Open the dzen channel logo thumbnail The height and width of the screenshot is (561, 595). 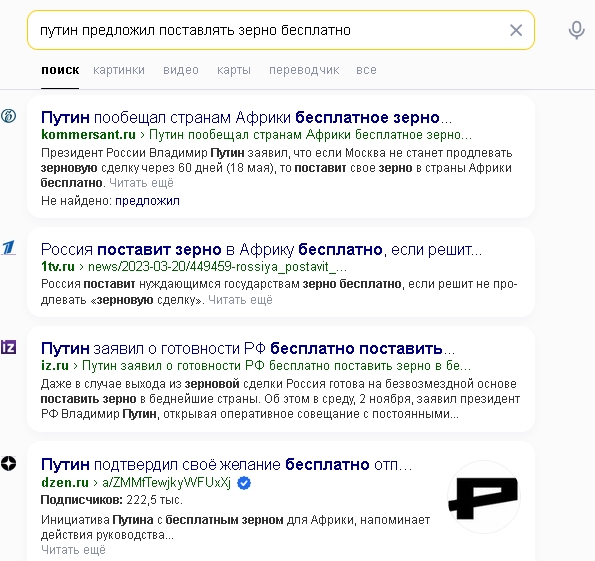pyautogui.click(x=483, y=497)
